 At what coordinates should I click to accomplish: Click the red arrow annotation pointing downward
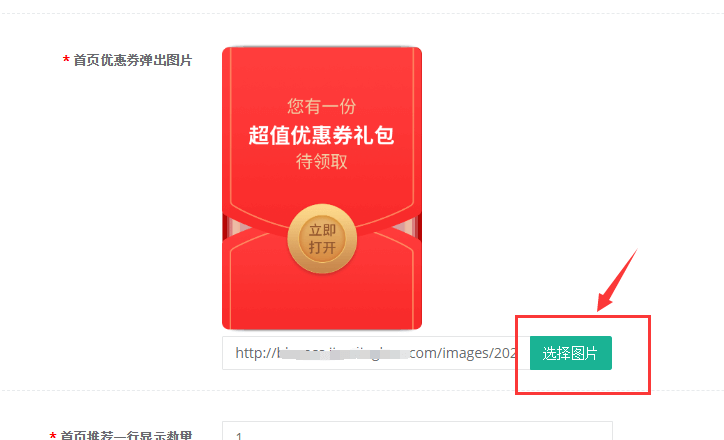pyautogui.click(x=617, y=280)
